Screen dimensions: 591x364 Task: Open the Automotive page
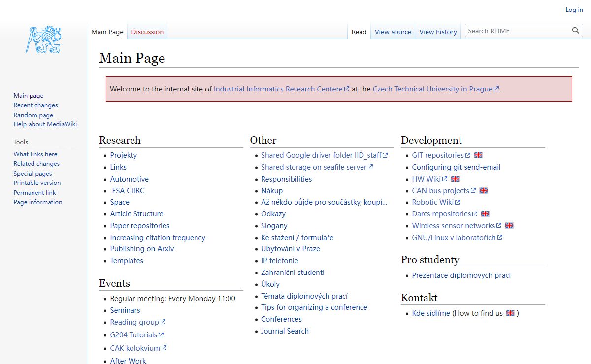pos(129,179)
